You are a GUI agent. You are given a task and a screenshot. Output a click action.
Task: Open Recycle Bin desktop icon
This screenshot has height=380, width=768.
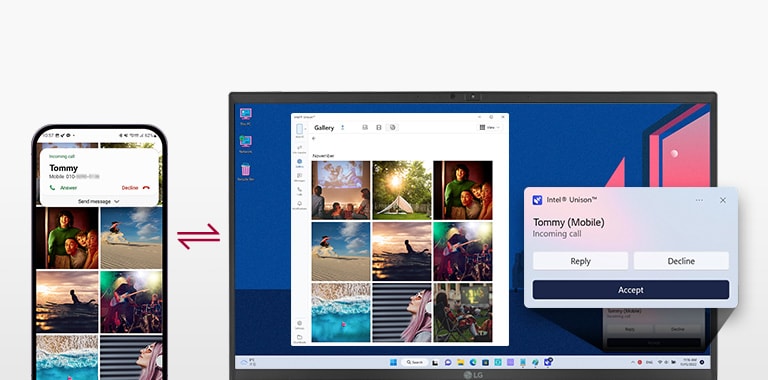point(245,172)
